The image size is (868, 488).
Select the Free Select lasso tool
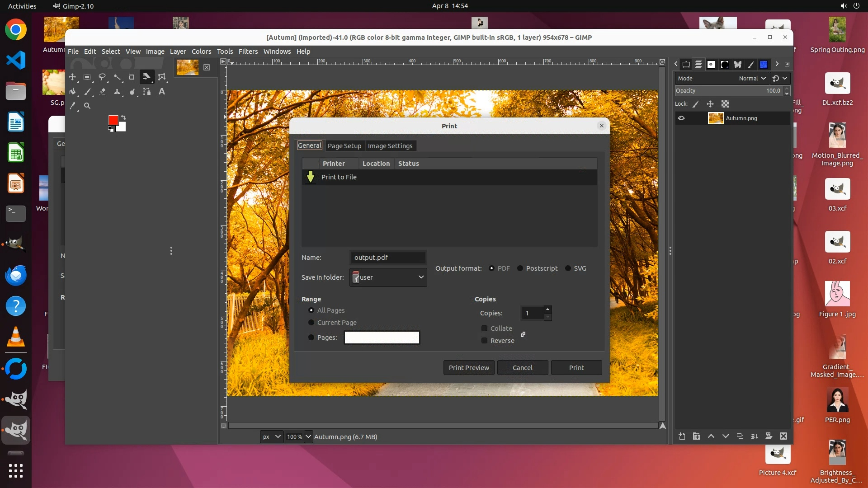pos(102,77)
